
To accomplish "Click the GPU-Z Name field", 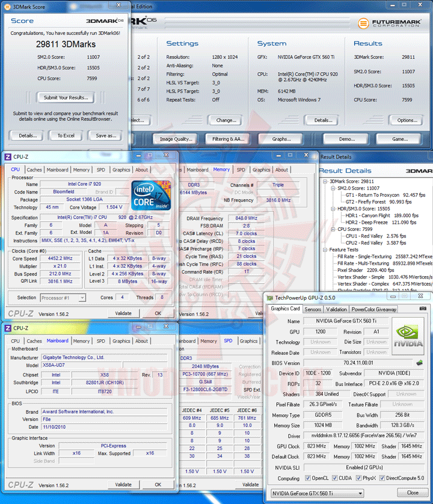I will (x=346, y=321).
